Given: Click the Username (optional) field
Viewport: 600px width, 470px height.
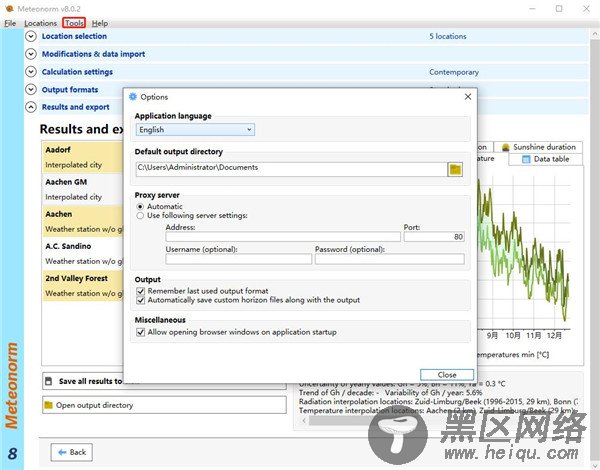Looking at the screenshot, I should (238, 259).
